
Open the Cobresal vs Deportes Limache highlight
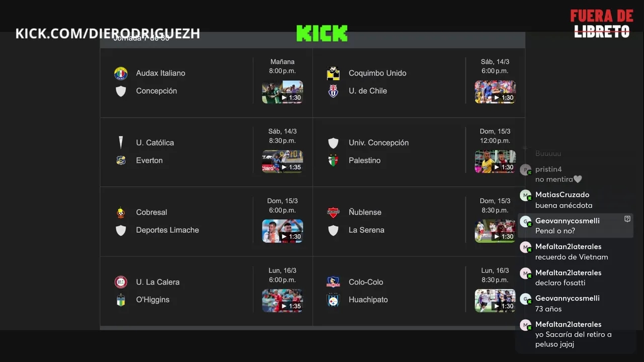pos(282,231)
